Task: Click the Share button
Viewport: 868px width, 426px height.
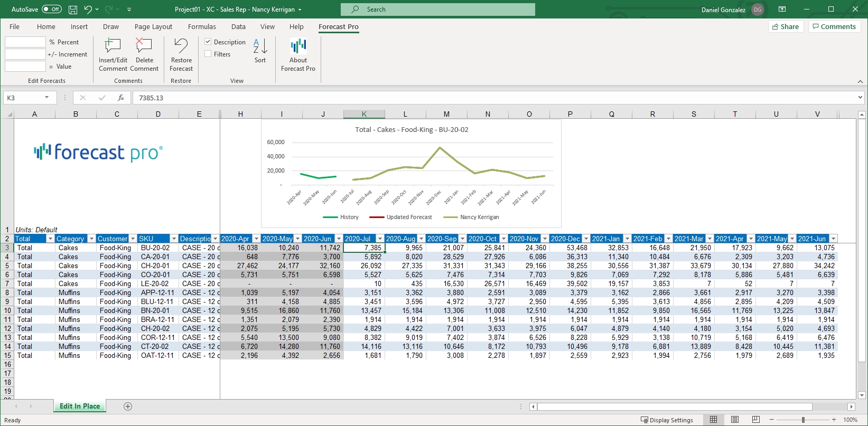Action: pos(786,26)
